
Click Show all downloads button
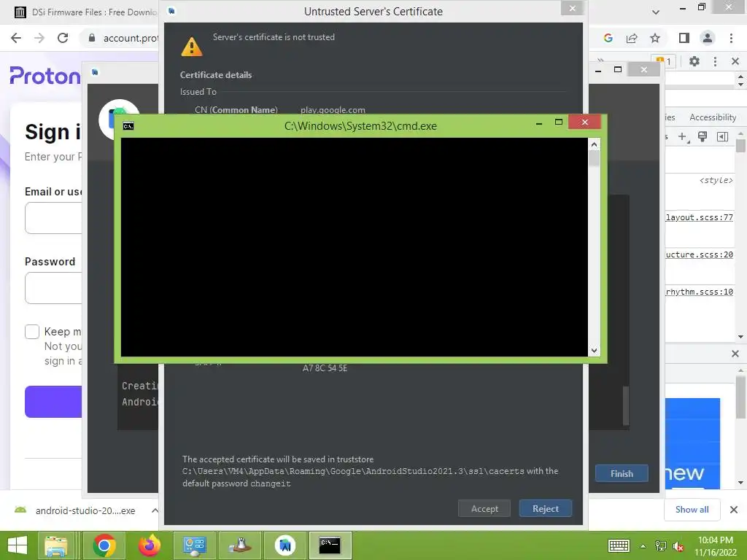(x=692, y=510)
